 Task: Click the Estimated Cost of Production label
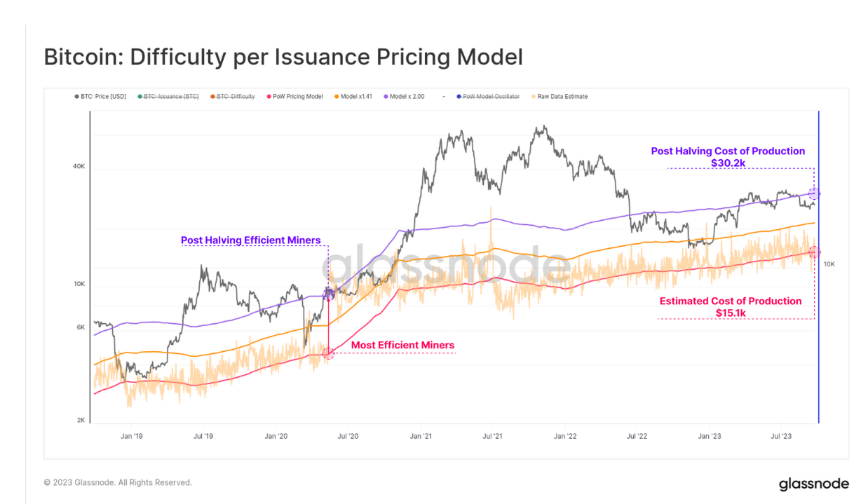point(730,301)
